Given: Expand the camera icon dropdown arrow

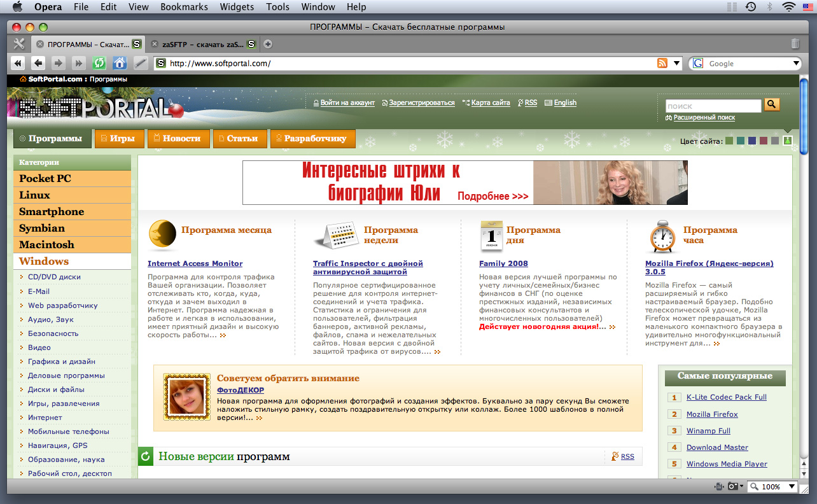Looking at the screenshot, I should 741,486.
